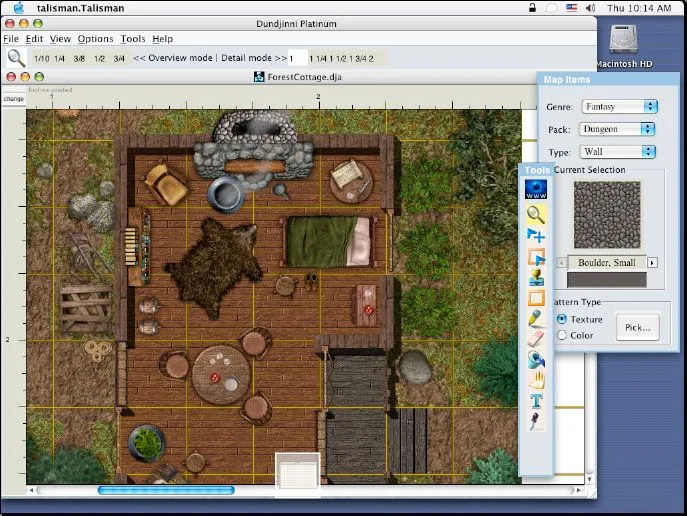Select the Color radio button

pos(562,335)
